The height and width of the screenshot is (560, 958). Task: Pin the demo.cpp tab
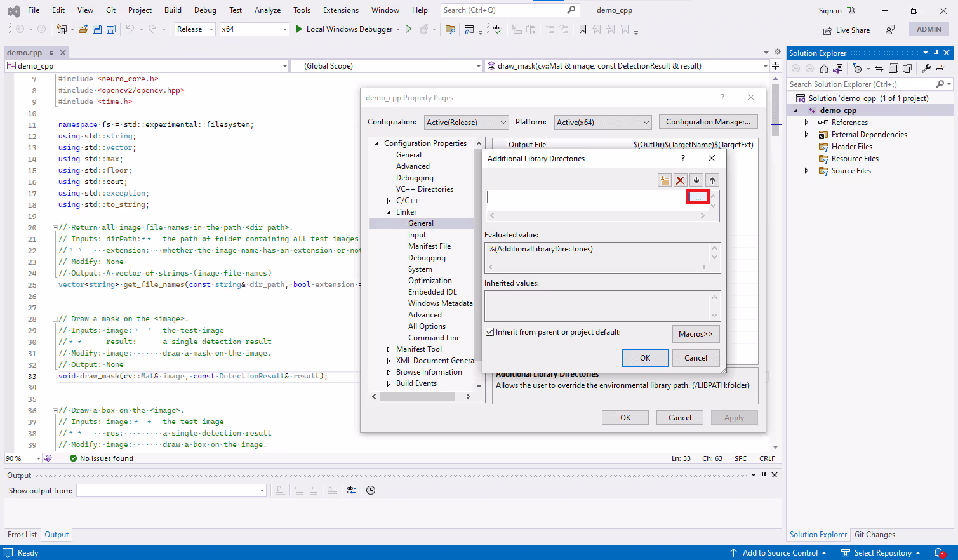click(x=51, y=53)
